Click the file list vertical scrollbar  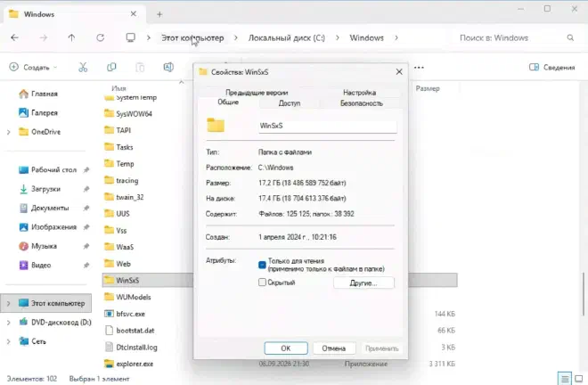pyautogui.click(x=584, y=294)
